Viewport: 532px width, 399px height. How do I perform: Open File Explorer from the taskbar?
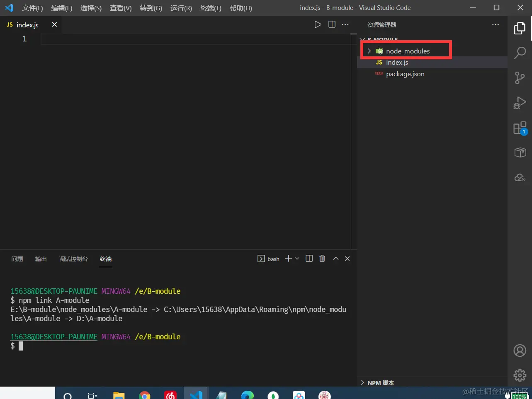pyautogui.click(x=119, y=396)
